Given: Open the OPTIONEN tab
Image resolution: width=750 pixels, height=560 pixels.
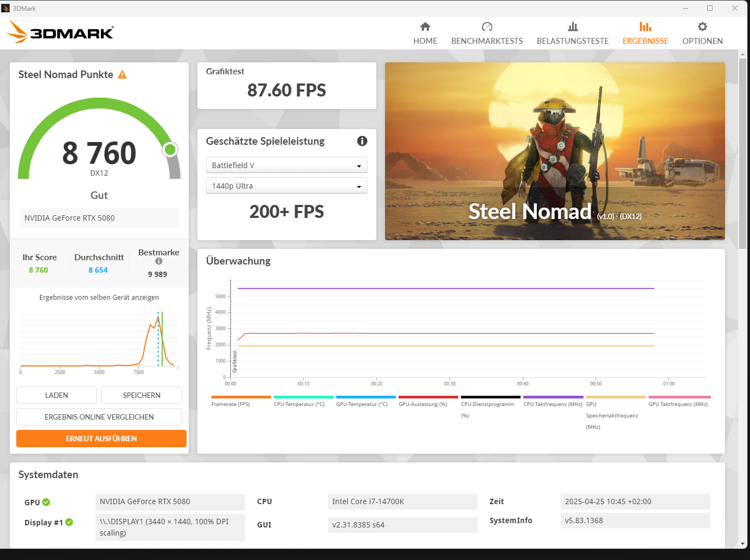Looking at the screenshot, I should coord(702,34).
